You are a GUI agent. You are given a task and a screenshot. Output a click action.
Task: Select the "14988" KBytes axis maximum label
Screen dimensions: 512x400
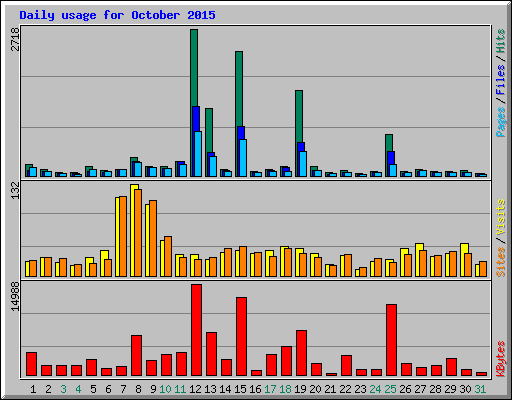coord(15,296)
